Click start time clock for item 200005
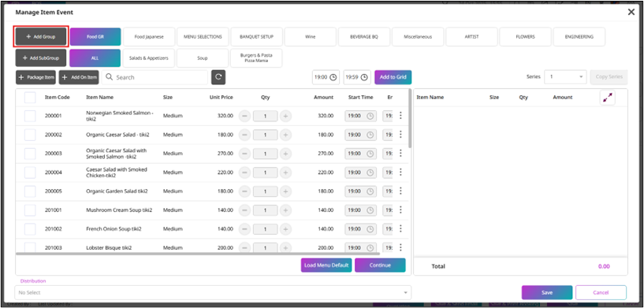The width and height of the screenshot is (644, 308). pos(370,191)
